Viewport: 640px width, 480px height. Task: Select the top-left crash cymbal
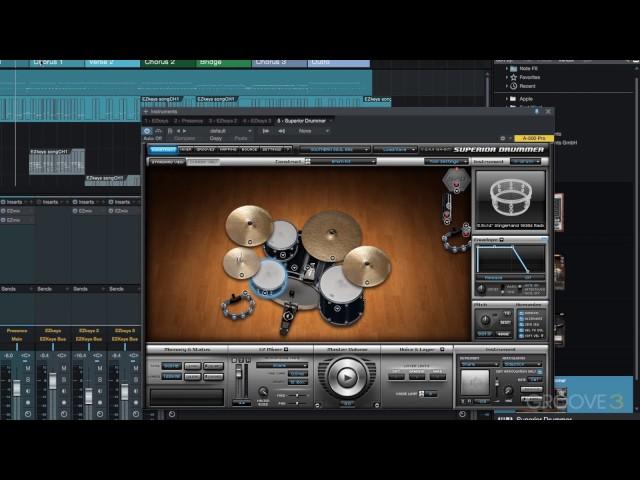pos(249,226)
